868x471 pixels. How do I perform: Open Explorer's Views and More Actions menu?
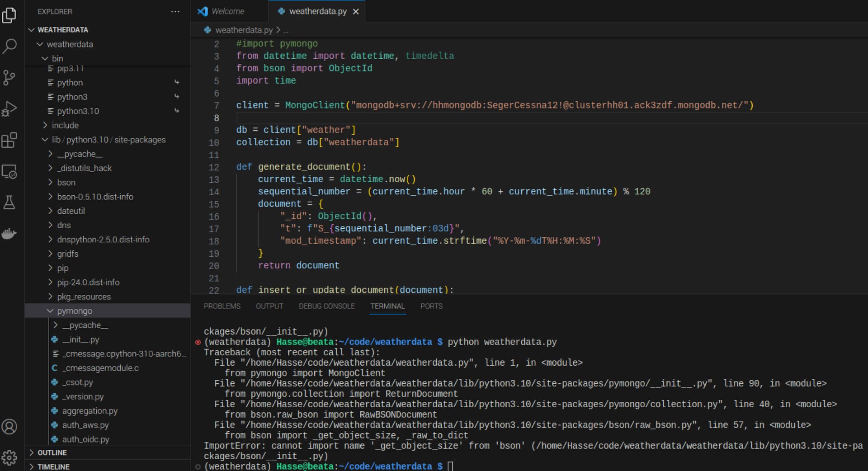[175, 12]
